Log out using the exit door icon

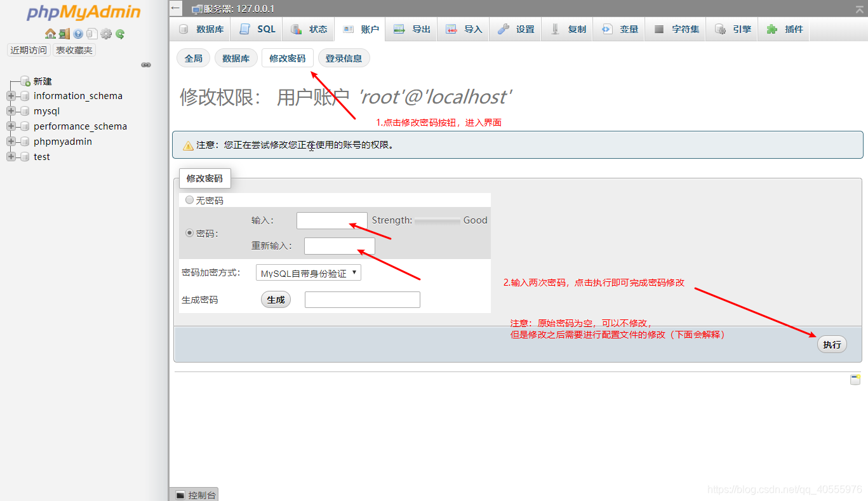point(64,34)
